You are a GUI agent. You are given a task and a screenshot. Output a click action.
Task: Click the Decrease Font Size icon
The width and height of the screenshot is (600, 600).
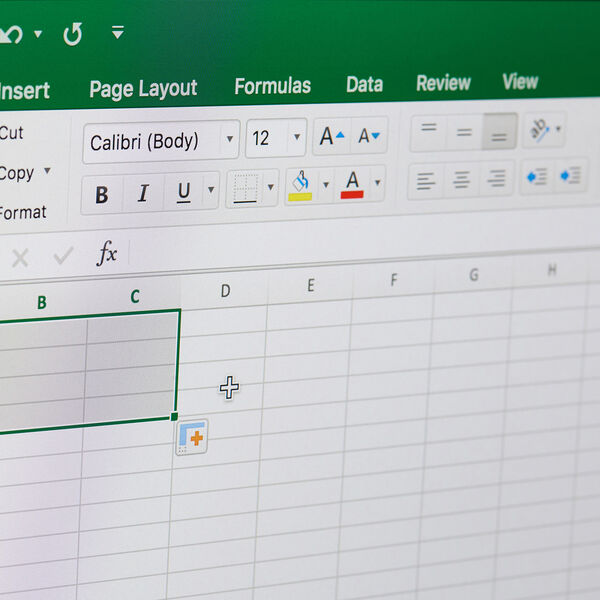(369, 136)
